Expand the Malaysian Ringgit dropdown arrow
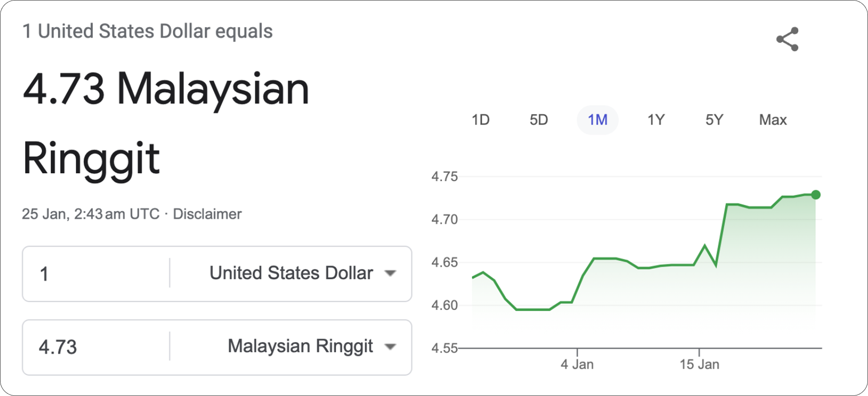 pos(390,346)
